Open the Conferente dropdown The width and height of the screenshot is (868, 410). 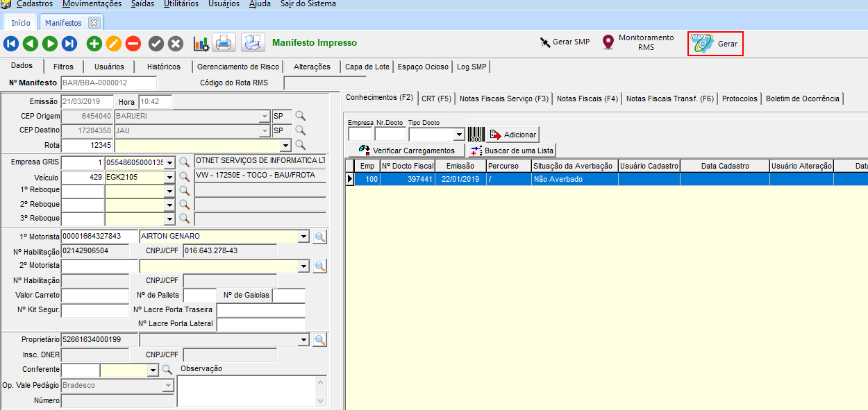click(x=153, y=370)
